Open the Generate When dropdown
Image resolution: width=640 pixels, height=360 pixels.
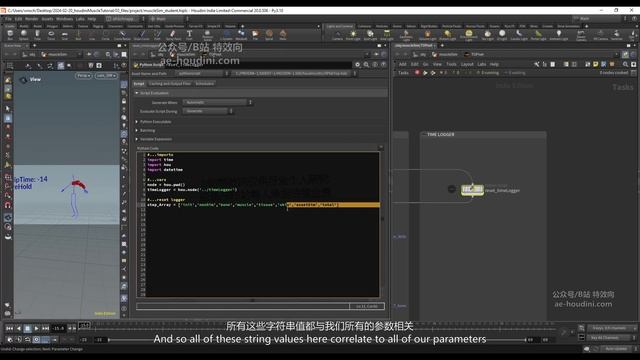(218, 102)
